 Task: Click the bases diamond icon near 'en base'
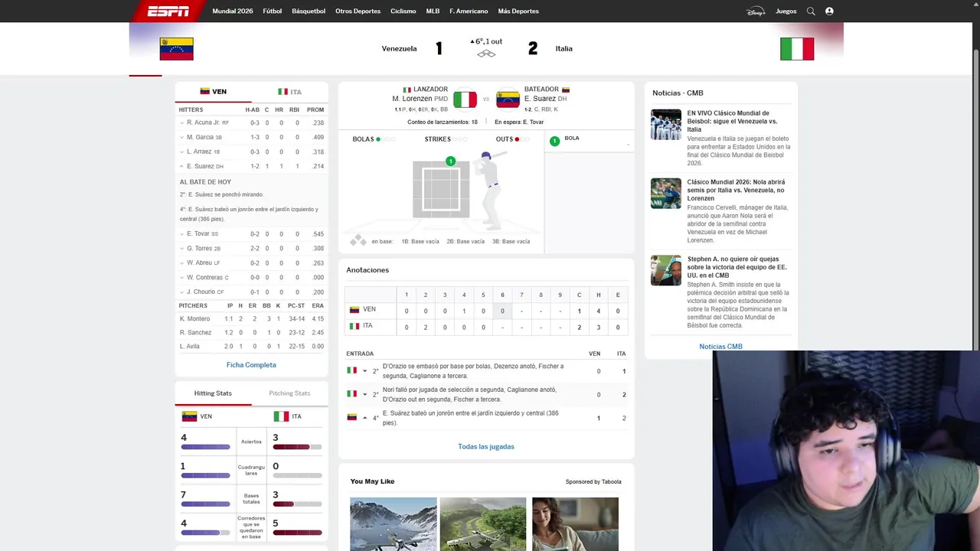(358, 240)
